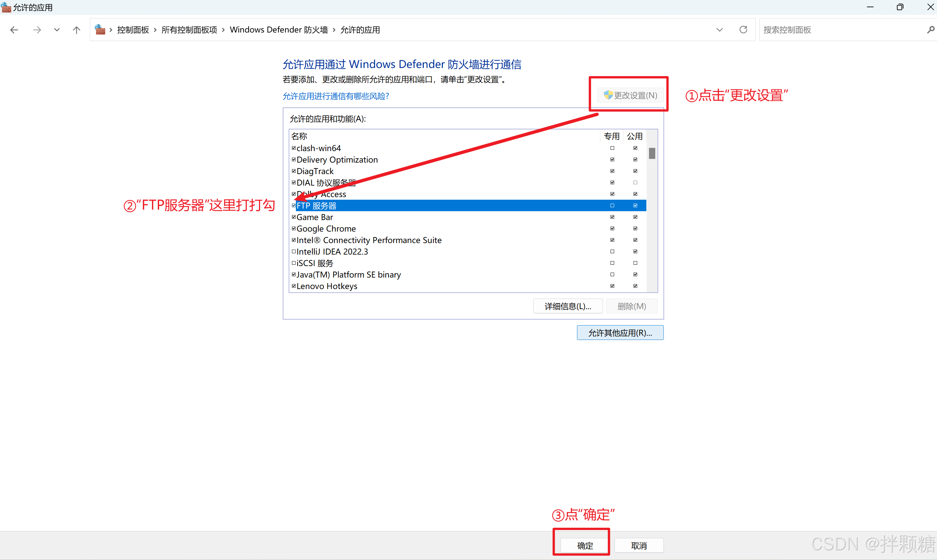Click the shield Change settings button
The height and width of the screenshot is (560, 937).
tap(630, 95)
